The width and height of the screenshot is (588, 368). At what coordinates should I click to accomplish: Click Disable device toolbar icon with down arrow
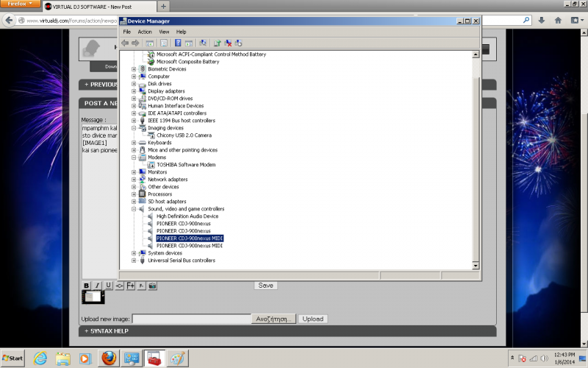tap(238, 43)
